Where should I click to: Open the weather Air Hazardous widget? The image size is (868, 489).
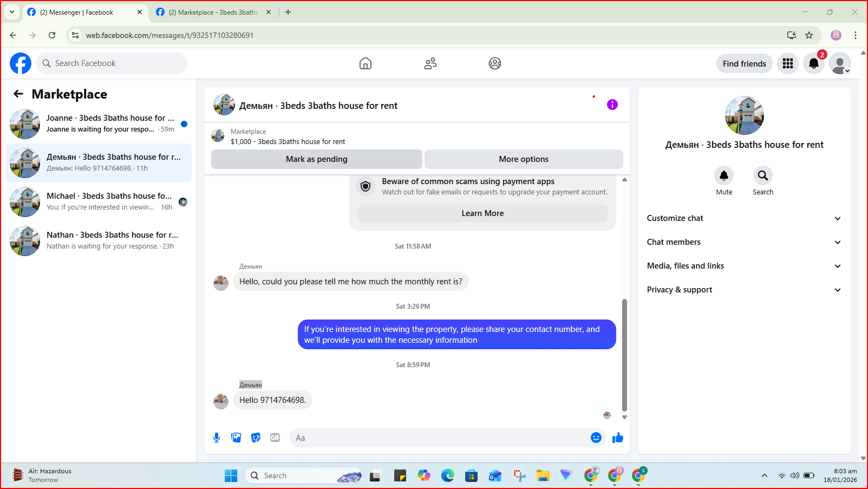[x=42, y=475]
